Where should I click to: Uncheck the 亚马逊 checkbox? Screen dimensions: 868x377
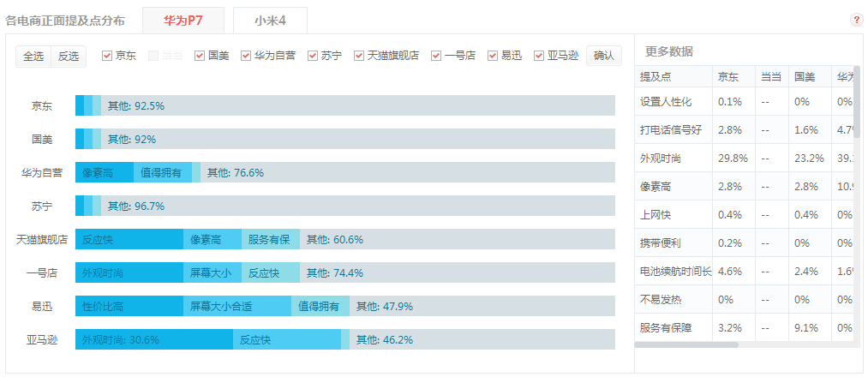[x=539, y=56]
